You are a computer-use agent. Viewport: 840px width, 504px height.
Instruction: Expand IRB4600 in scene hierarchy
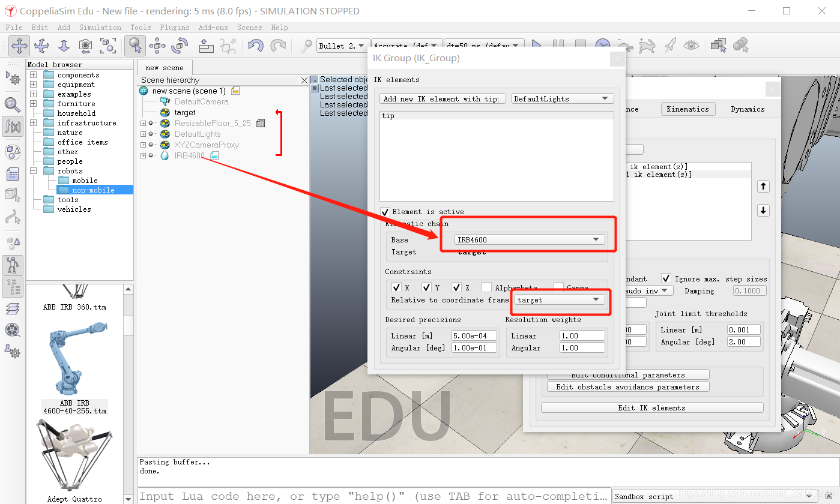[x=143, y=155]
